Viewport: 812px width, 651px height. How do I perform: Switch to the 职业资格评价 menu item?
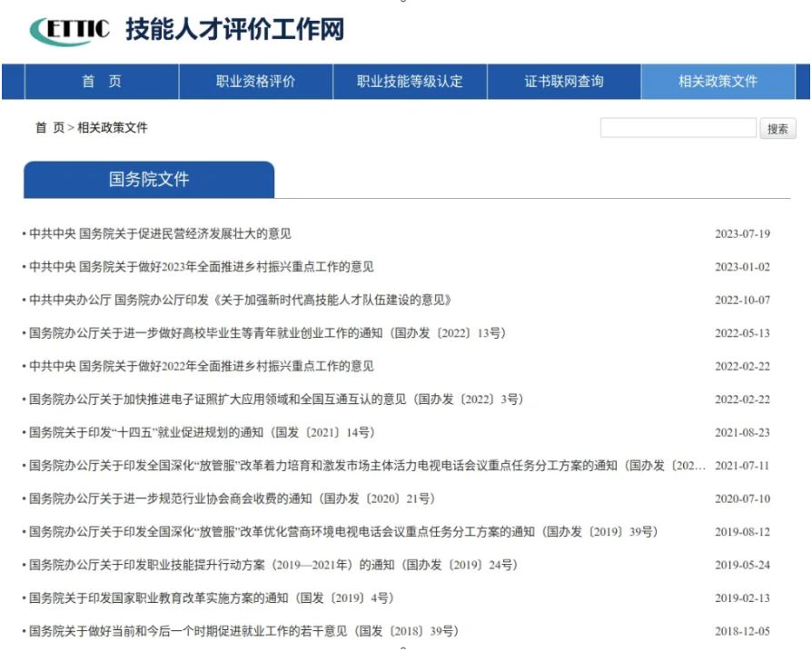[255, 82]
